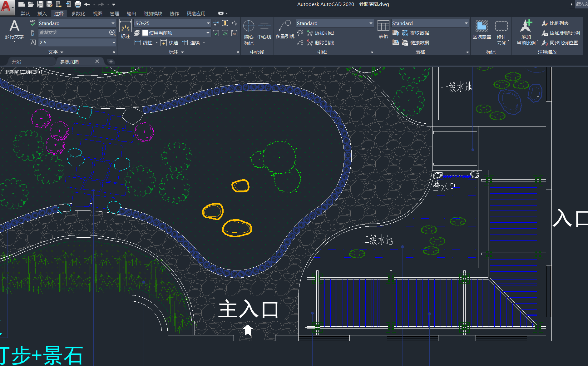The width and height of the screenshot is (588, 366).
Task: Select the 圆心标记 center mark tool
Action: (249, 31)
